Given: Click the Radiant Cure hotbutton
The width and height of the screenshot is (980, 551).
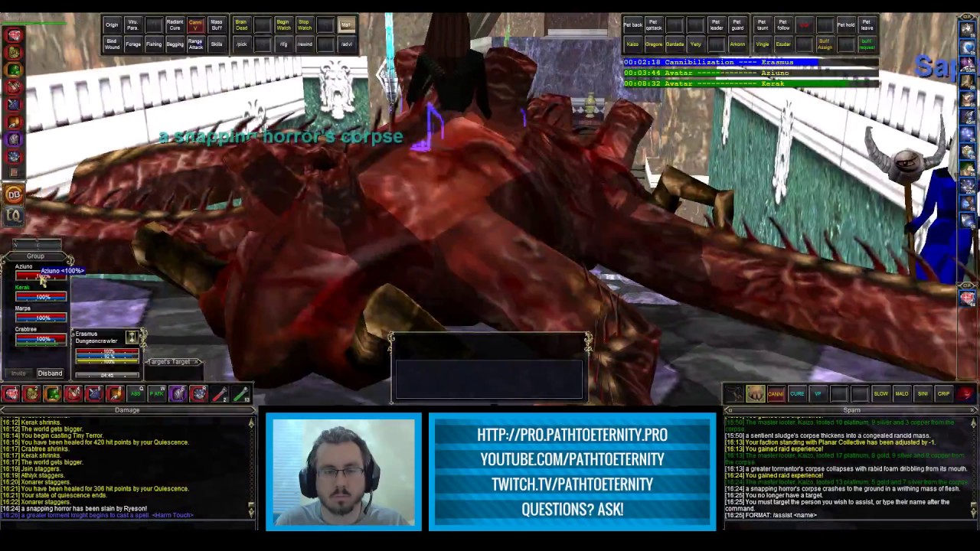Looking at the screenshot, I should click(175, 25).
